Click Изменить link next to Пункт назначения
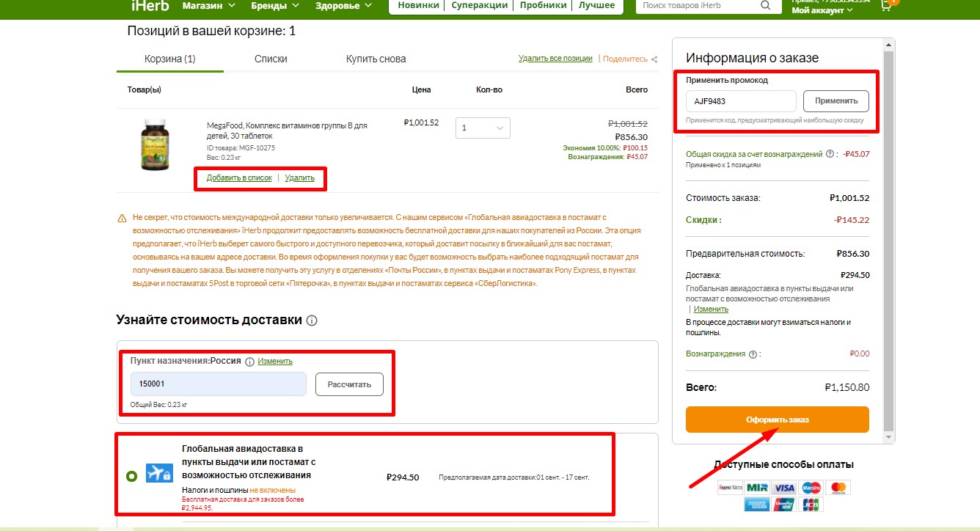The height and width of the screenshot is (531, 980). click(x=275, y=361)
